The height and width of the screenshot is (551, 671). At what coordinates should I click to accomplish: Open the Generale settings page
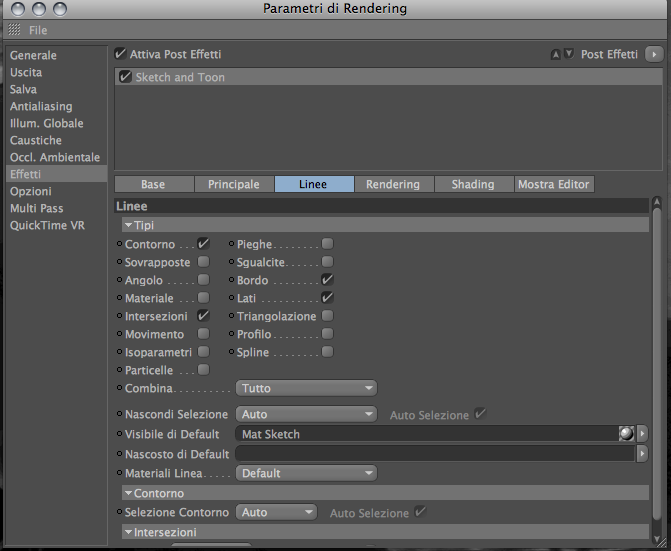click(56, 55)
